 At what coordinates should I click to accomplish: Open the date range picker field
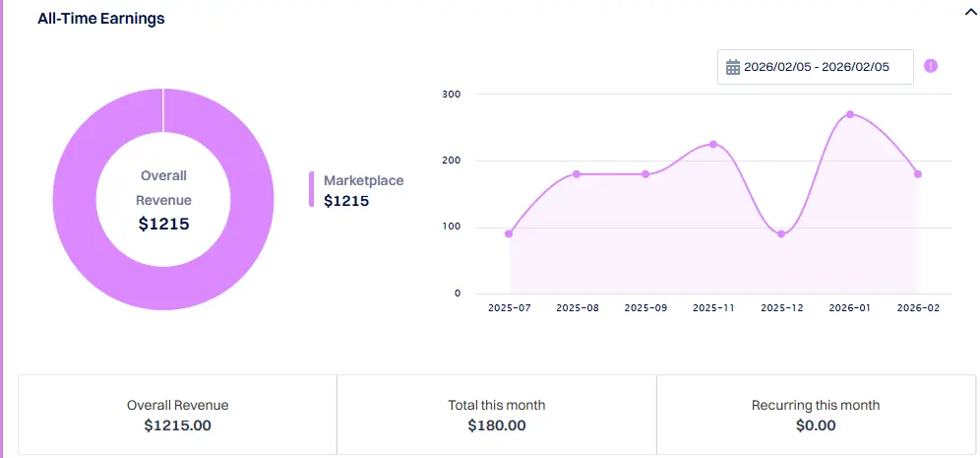pyautogui.click(x=815, y=67)
